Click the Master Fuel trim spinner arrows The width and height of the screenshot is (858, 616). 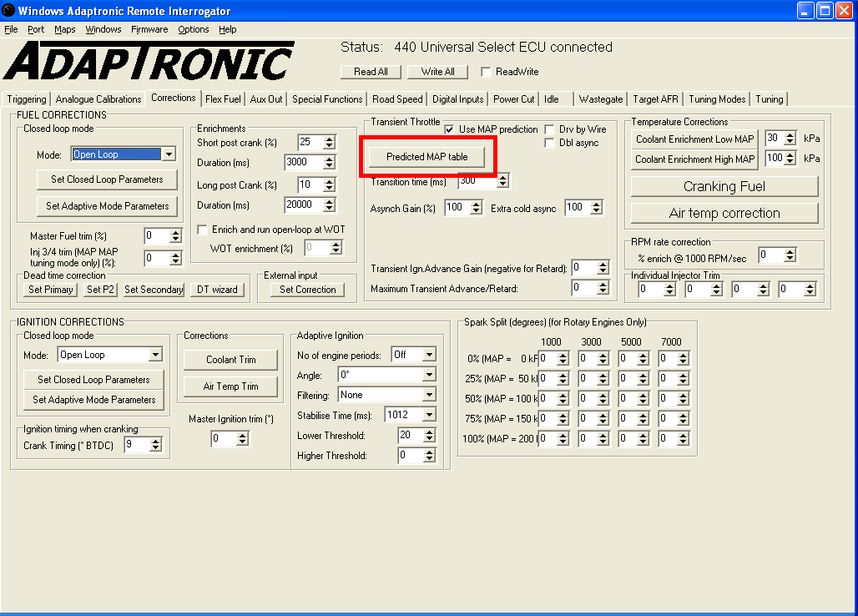(175, 236)
